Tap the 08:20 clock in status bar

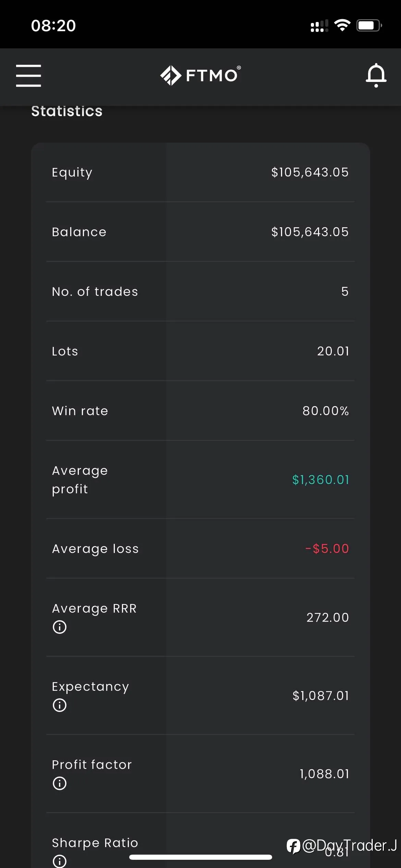(53, 26)
